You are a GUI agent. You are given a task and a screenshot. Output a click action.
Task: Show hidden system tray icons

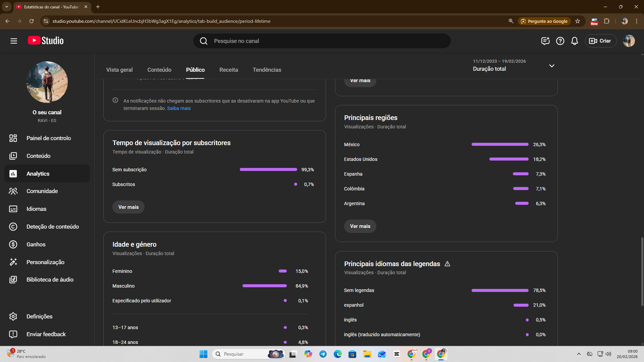pos(579,354)
